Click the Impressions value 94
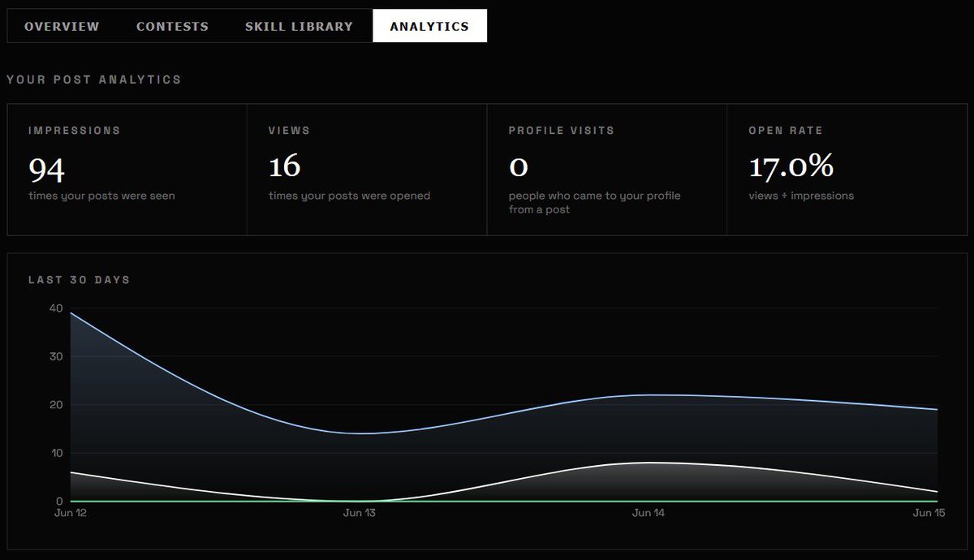974x560 pixels. [x=46, y=169]
